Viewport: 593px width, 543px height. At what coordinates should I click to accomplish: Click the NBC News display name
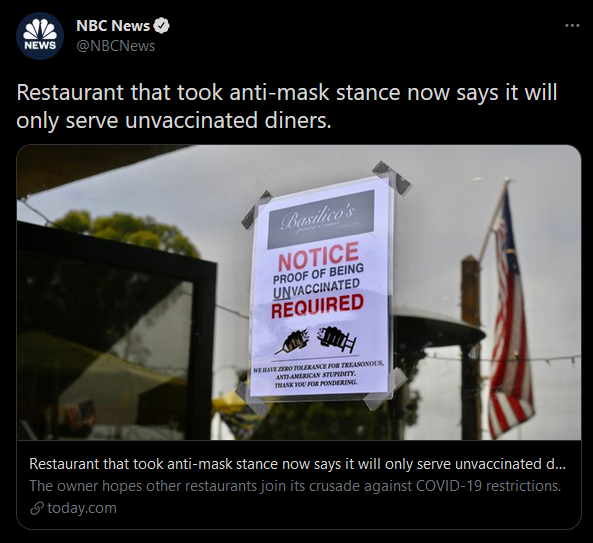pyautogui.click(x=113, y=26)
